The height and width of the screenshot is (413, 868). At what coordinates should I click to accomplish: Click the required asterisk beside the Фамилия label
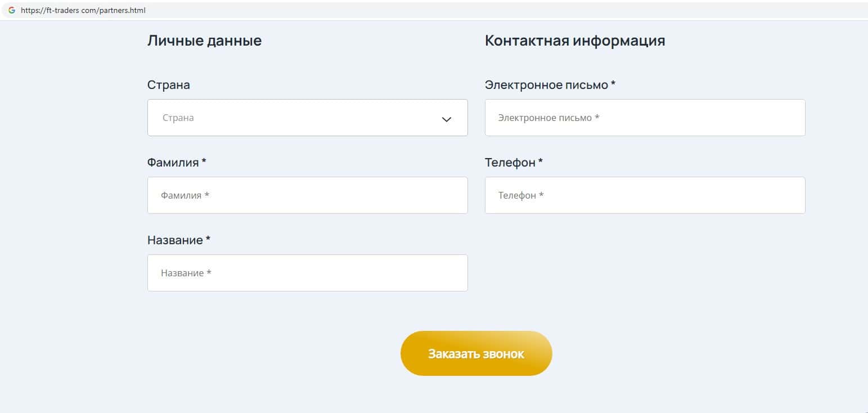coord(204,161)
